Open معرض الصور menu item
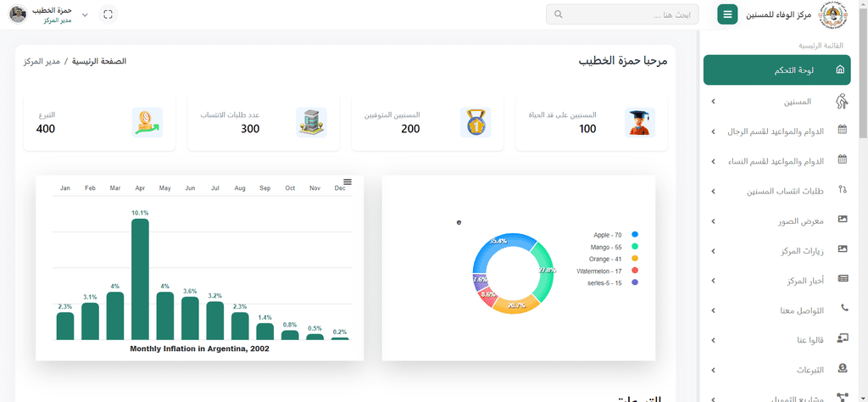This screenshot has width=868, height=402. click(776, 221)
